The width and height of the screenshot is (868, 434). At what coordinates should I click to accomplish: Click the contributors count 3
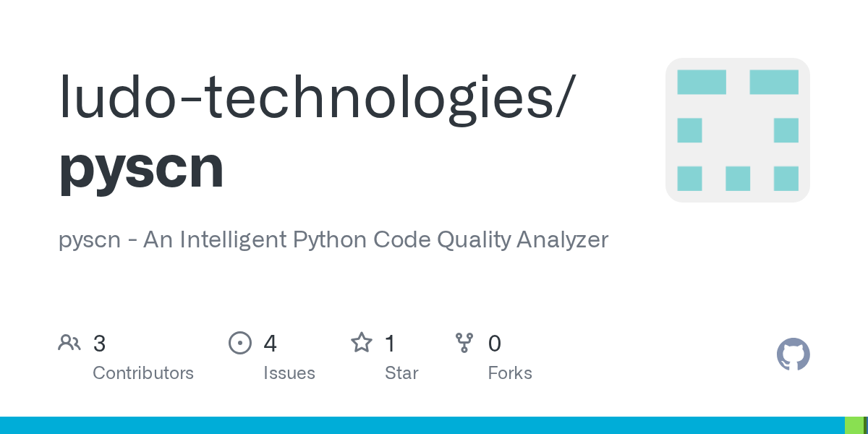pos(99,344)
